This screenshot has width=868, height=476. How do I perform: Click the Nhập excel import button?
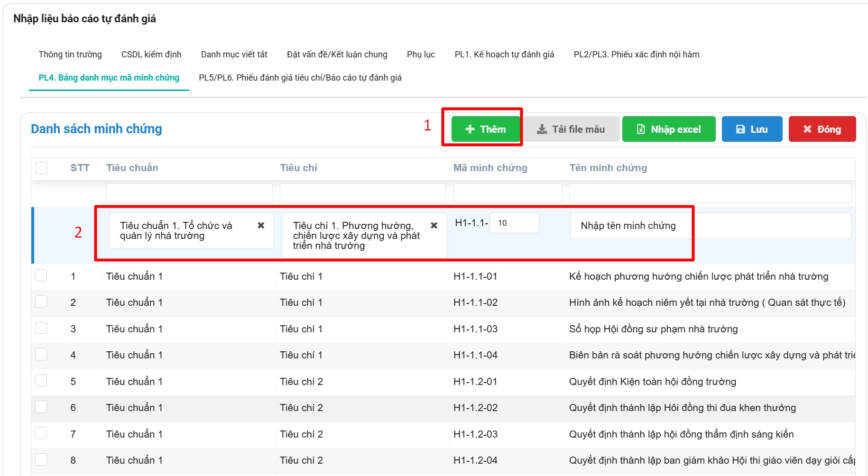(x=668, y=129)
